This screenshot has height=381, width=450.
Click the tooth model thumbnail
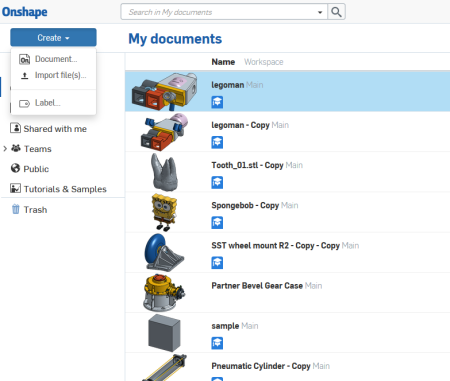(164, 172)
